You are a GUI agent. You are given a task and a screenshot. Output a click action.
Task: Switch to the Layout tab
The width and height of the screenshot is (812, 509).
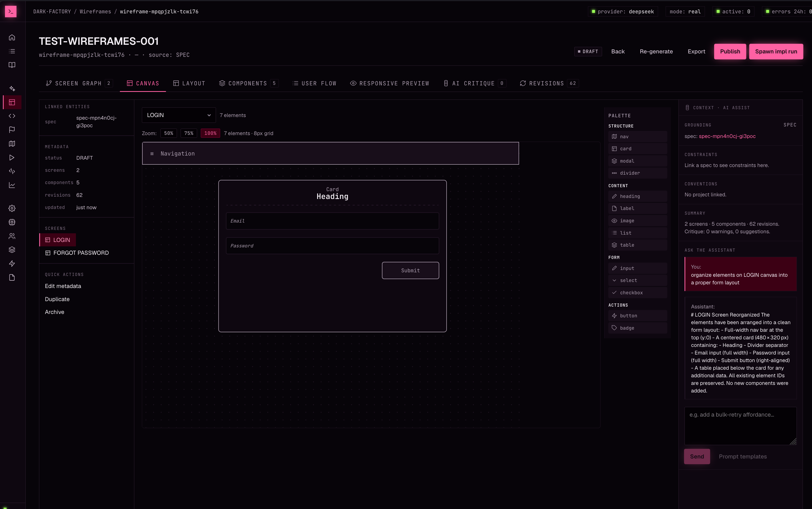click(189, 83)
